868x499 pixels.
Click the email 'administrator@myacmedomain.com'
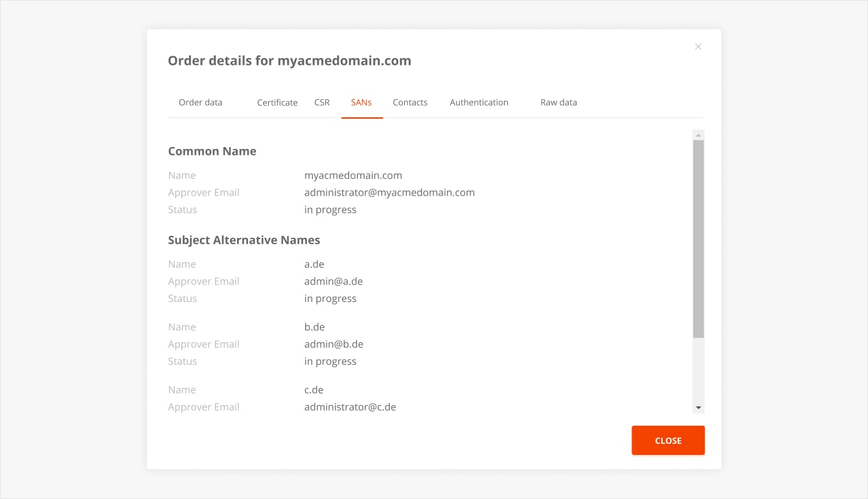point(389,192)
